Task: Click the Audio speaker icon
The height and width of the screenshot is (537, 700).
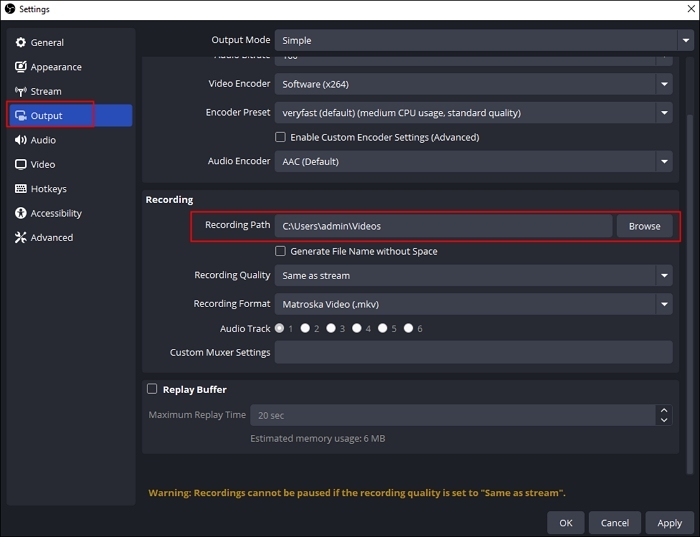Action: tap(21, 140)
